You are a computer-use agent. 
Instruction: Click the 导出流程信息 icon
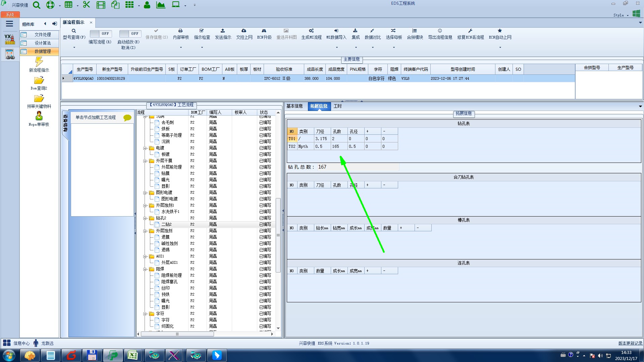[440, 31]
